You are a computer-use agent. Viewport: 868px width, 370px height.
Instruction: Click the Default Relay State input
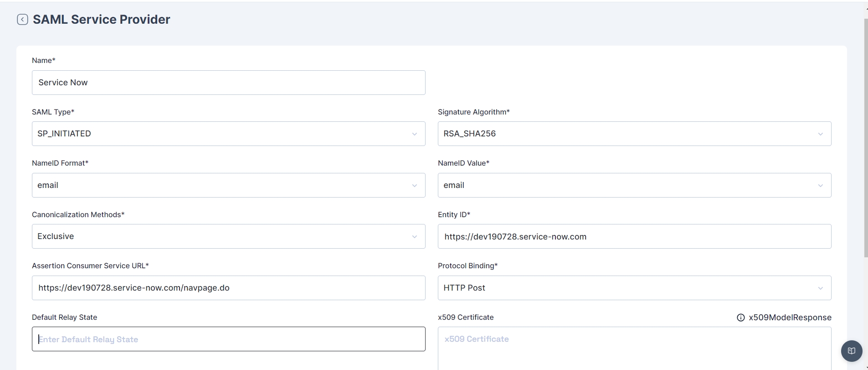[x=228, y=339]
